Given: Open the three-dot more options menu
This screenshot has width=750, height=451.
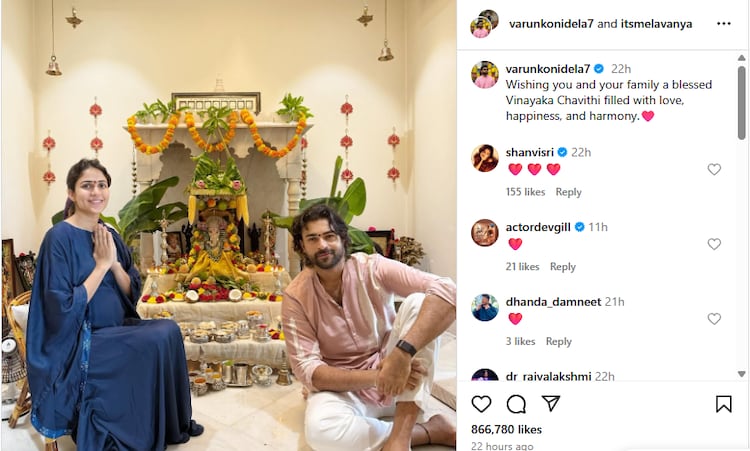Looking at the screenshot, I should tap(724, 23).
